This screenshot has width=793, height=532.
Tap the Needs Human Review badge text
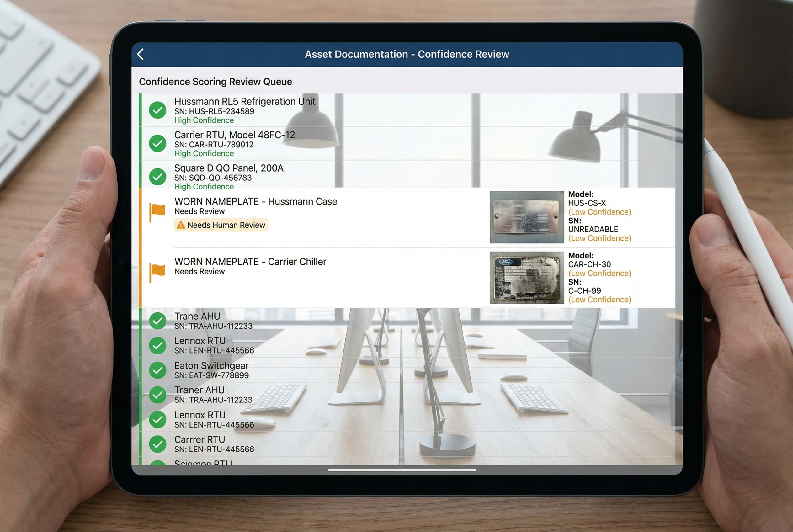[x=226, y=225]
